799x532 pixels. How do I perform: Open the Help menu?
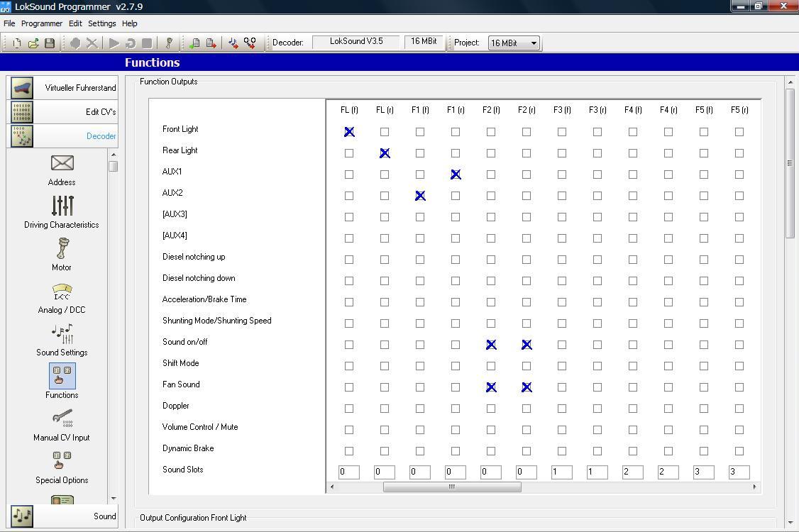[129, 23]
